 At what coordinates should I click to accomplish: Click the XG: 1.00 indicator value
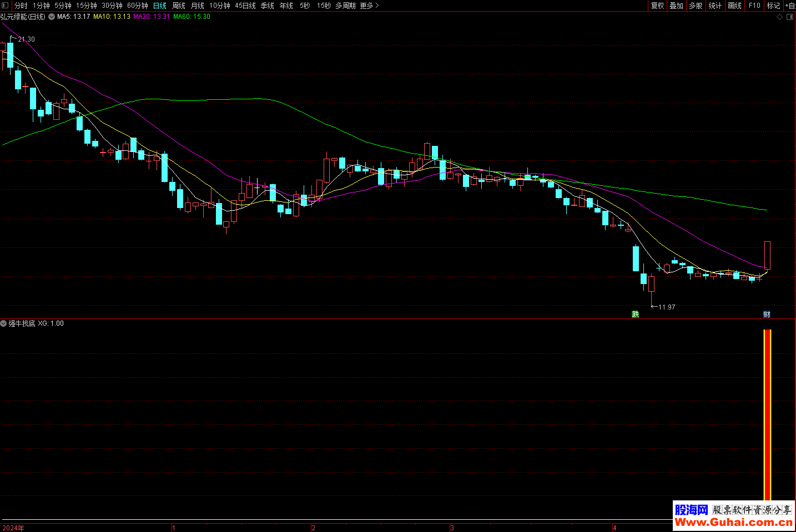[51, 323]
